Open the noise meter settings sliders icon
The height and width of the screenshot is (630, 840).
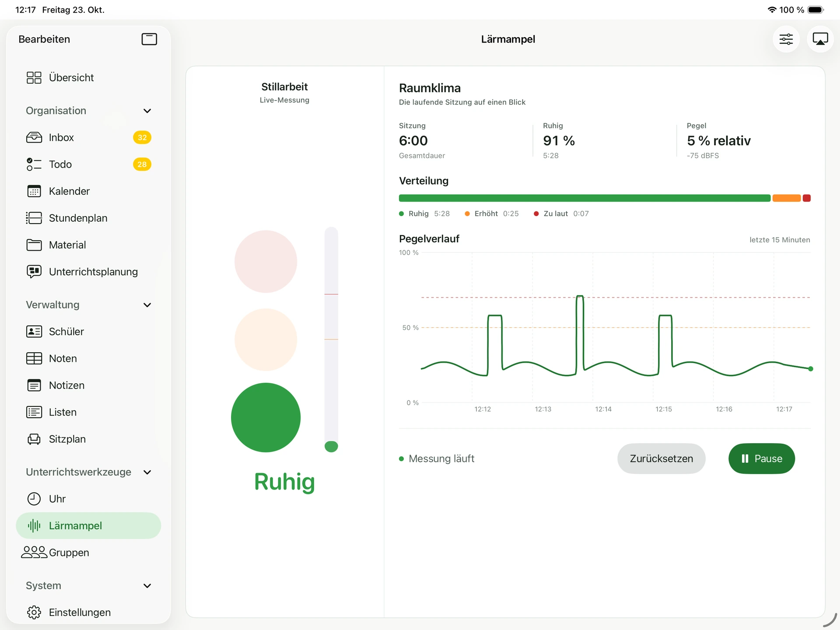(x=786, y=39)
